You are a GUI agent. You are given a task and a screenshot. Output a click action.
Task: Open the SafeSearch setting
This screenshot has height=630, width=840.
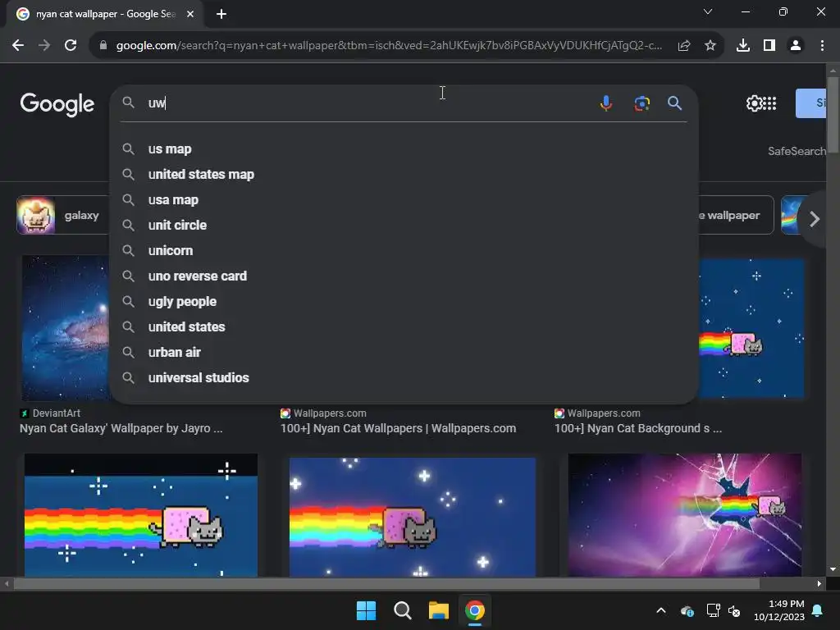(797, 151)
